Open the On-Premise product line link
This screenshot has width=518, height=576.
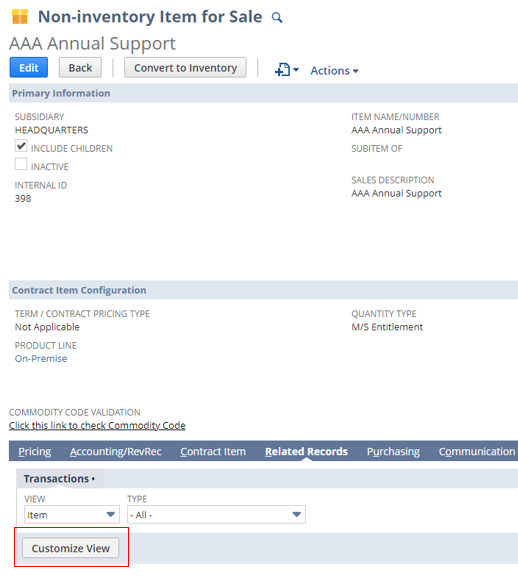pyautogui.click(x=41, y=359)
